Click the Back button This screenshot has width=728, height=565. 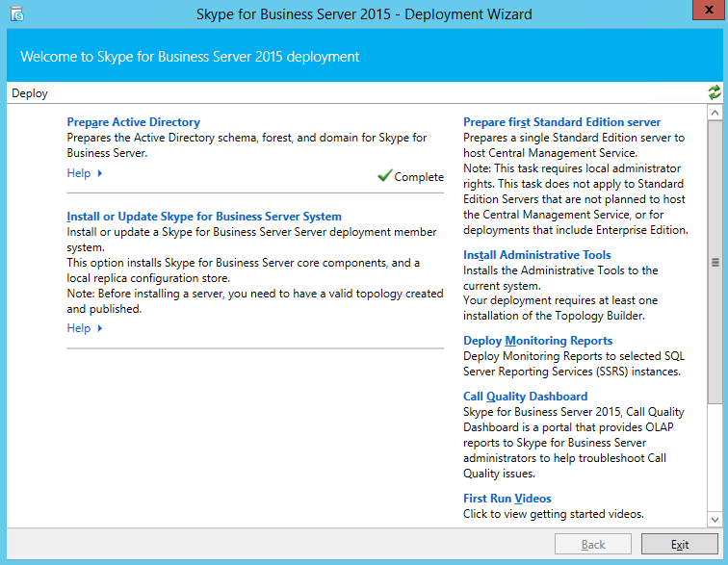[593, 544]
